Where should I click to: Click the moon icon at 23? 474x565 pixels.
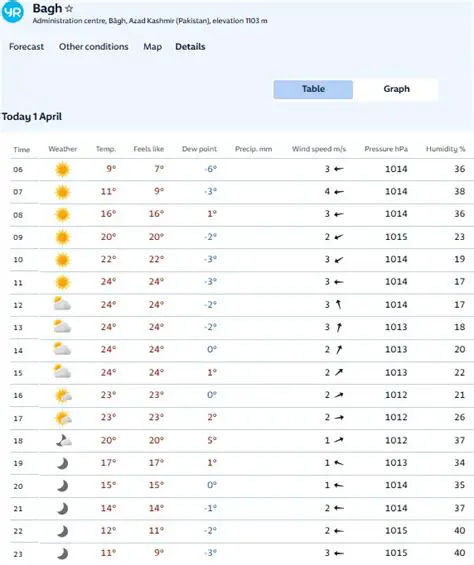[x=62, y=553]
